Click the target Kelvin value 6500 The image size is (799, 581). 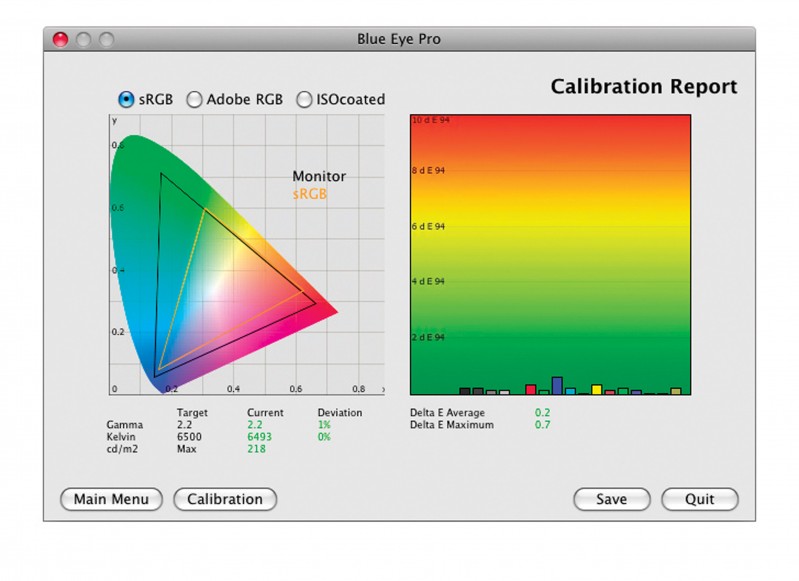(x=189, y=437)
